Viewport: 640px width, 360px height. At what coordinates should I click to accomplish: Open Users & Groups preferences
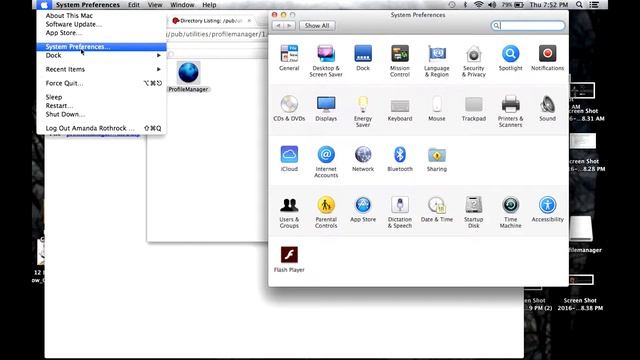coord(289,212)
